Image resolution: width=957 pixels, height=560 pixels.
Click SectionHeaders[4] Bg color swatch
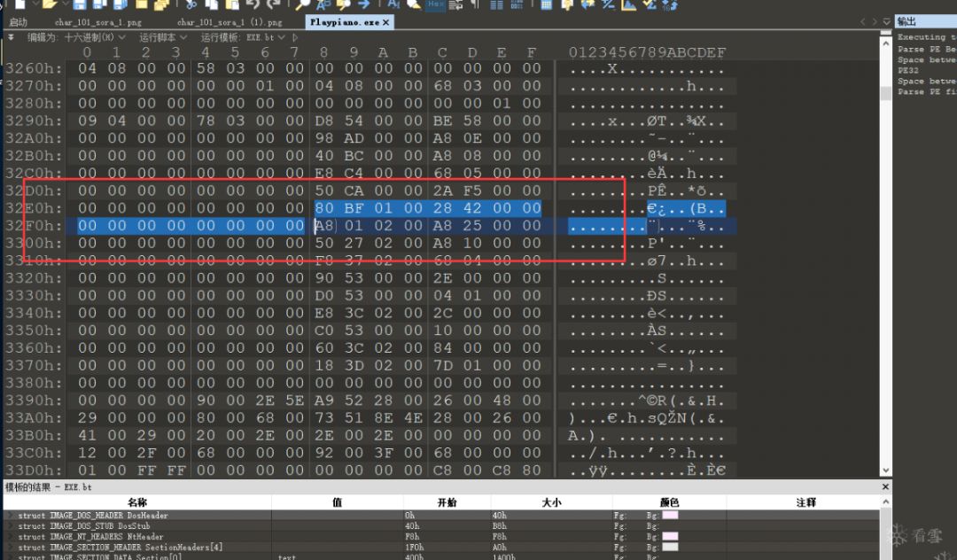pyautogui.click(x=670, y=548)
